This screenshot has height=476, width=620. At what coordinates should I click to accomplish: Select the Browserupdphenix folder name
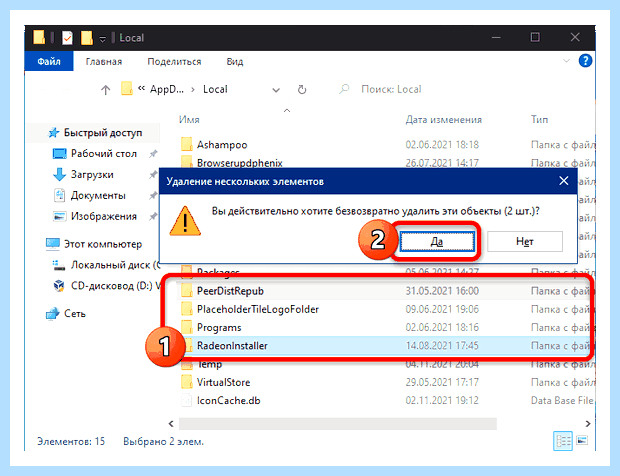pyautogui.click(x=240, y=163)
